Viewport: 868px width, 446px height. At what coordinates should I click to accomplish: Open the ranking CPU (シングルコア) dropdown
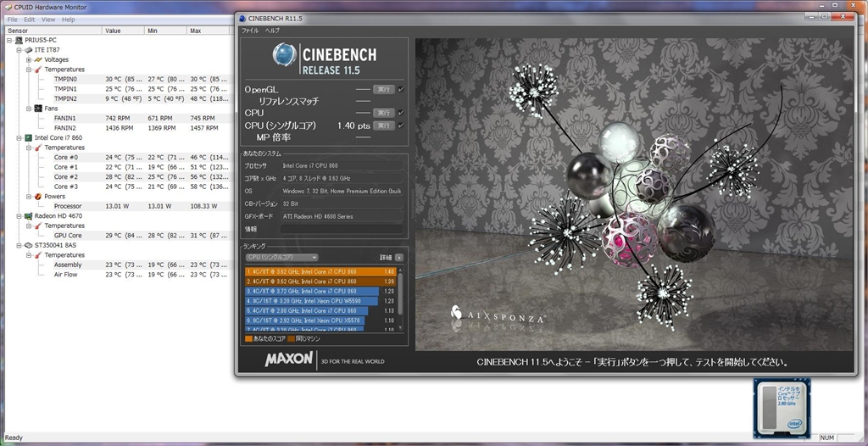pyautogui.click(x=281, y=257)
